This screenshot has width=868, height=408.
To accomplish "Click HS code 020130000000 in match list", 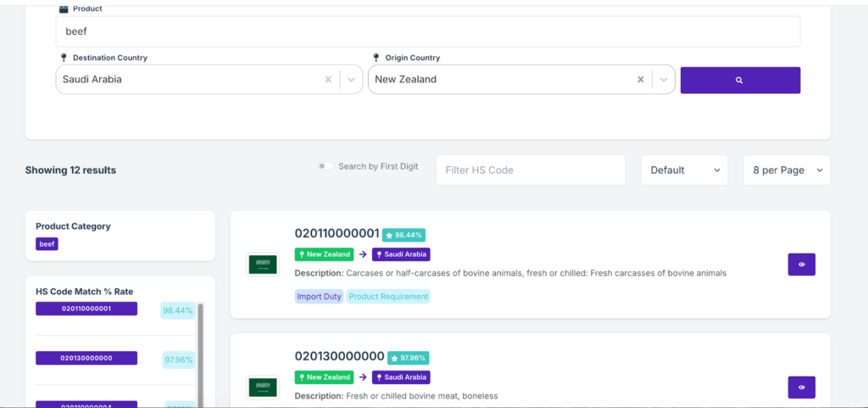I will click(x=86, y=358).
